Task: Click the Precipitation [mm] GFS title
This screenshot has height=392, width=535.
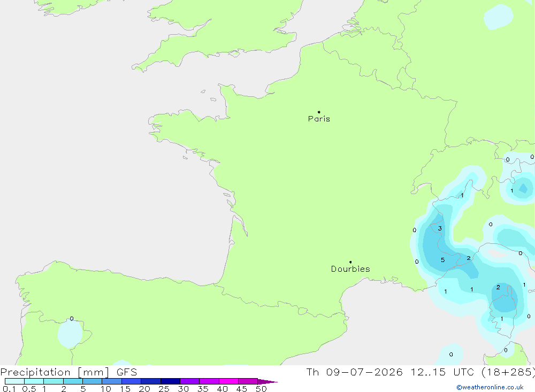Action: pos(68,372)
